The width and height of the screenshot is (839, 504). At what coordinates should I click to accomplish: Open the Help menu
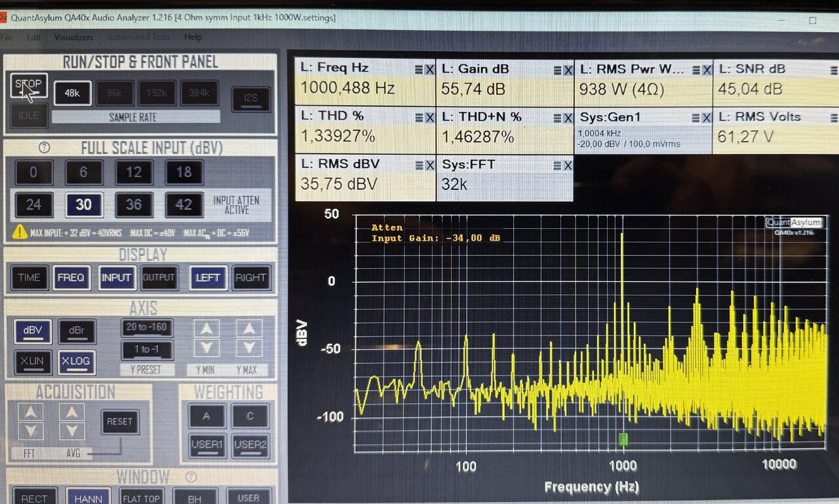tap(193, 37)
